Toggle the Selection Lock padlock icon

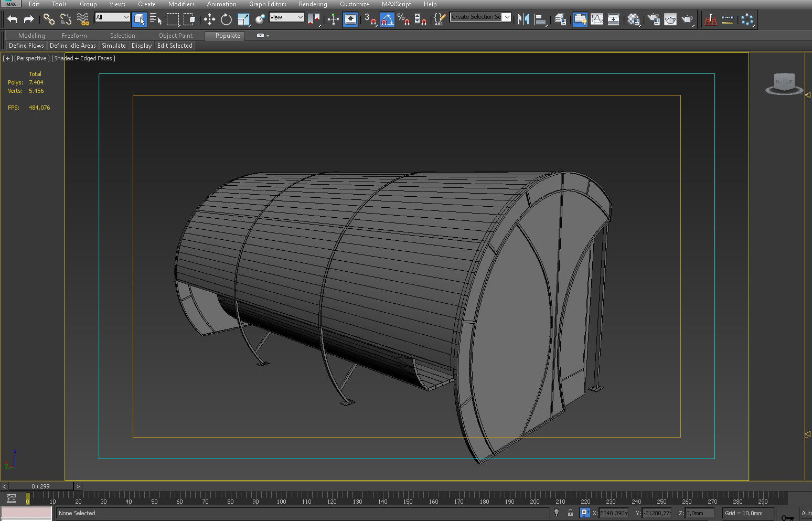point(570,513)
